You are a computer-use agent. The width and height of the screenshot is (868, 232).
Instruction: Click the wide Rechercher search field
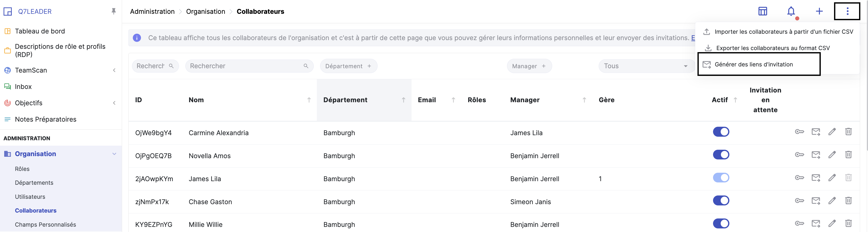click(245, 66)
